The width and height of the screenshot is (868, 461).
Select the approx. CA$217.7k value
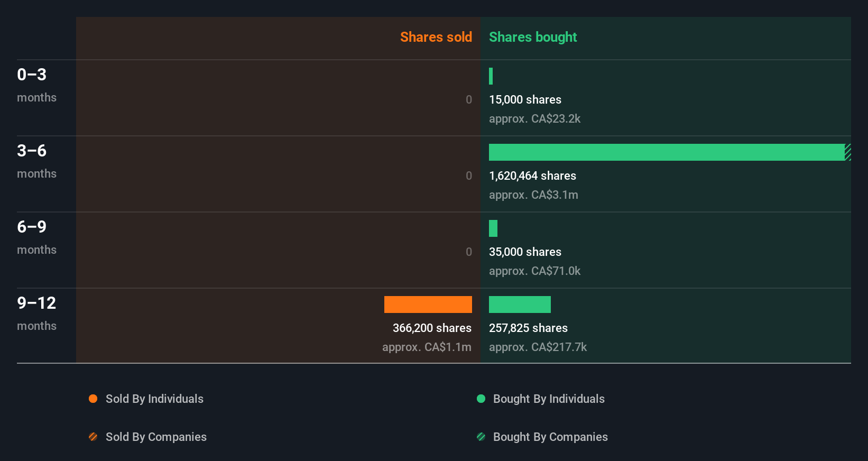pos(538,347)
